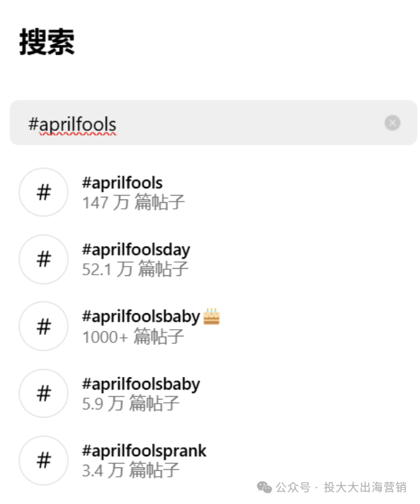Click the "1000+ 篇帖子" post count
420x504 pixels.
point(134,336)
